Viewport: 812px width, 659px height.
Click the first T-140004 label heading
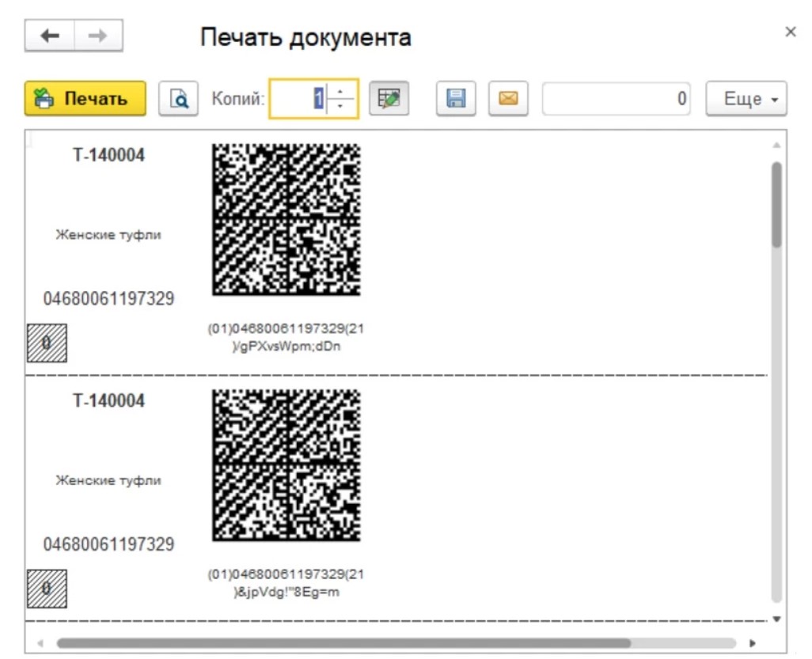109,155
